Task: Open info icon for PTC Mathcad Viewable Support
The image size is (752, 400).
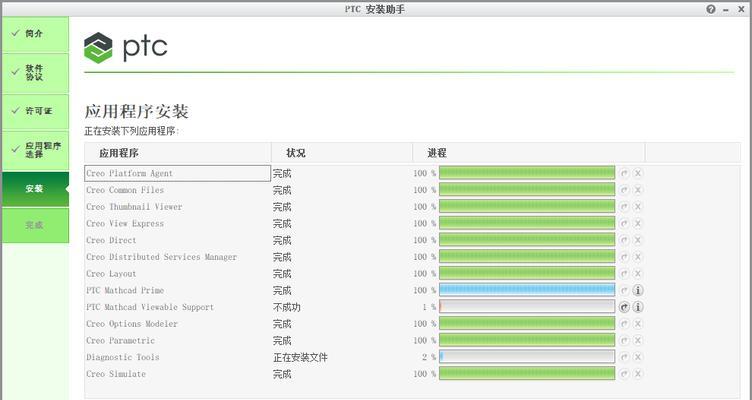Action: [x=638, y=307]
